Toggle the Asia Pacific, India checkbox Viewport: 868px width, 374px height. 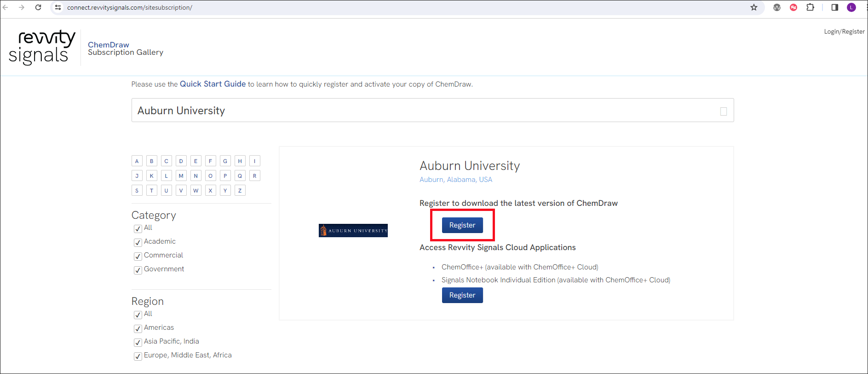(x=138, y=342)
